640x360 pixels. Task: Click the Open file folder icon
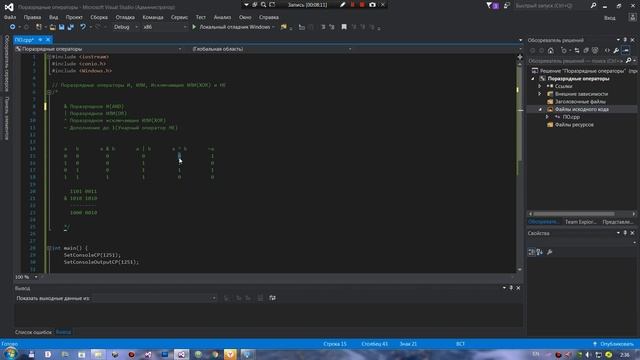tap(53, 27)
